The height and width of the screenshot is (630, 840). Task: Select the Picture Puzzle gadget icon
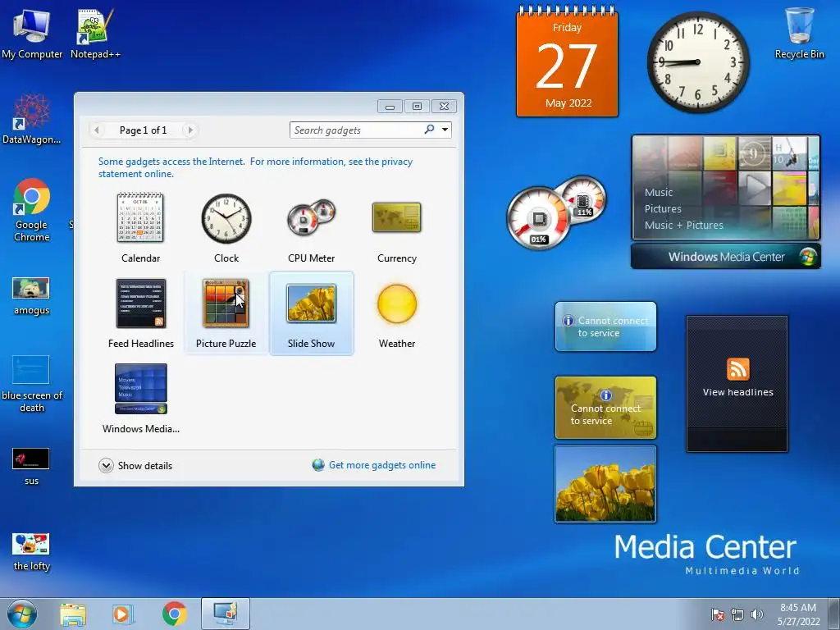click(x=226, y=303)
